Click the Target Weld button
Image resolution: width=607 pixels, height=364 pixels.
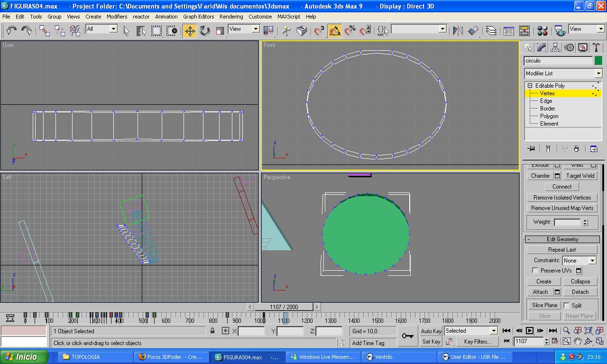580,176
